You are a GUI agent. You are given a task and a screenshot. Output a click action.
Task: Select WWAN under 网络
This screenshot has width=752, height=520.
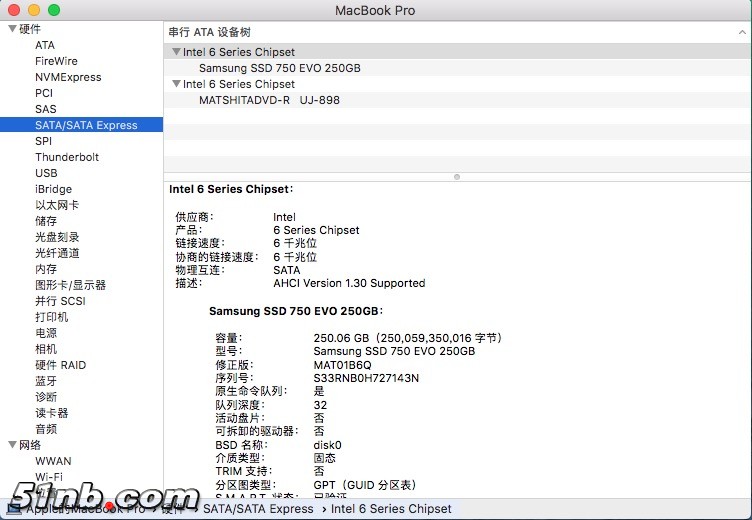tap(53, 461)
